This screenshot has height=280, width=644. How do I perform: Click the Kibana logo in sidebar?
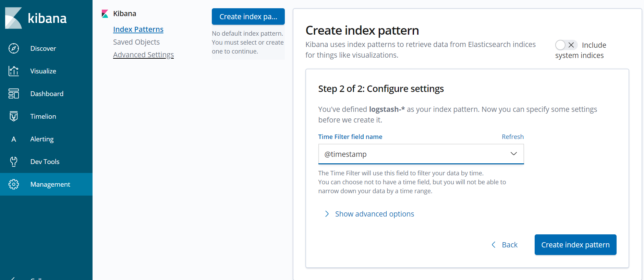(x=36, y=18)
